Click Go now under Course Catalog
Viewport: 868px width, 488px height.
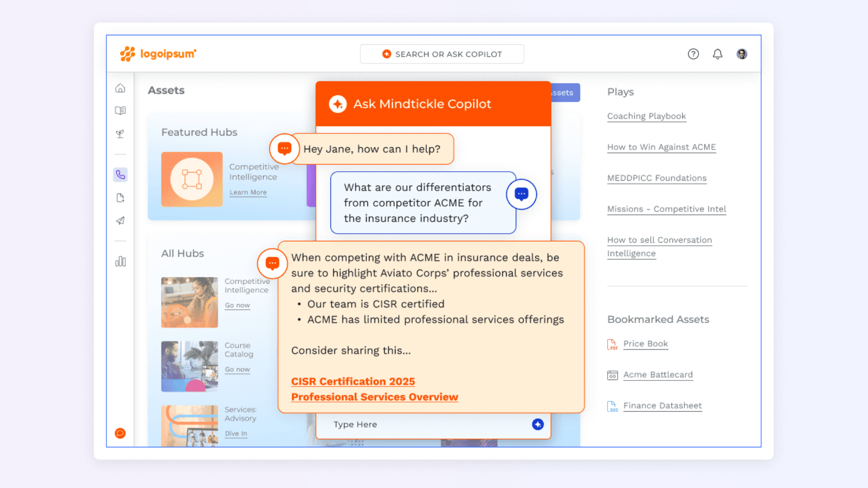237,369
